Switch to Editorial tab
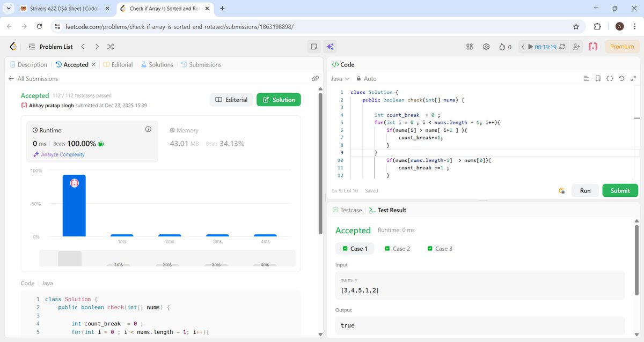Screen dimensions: 644x342 pos(118,64)
